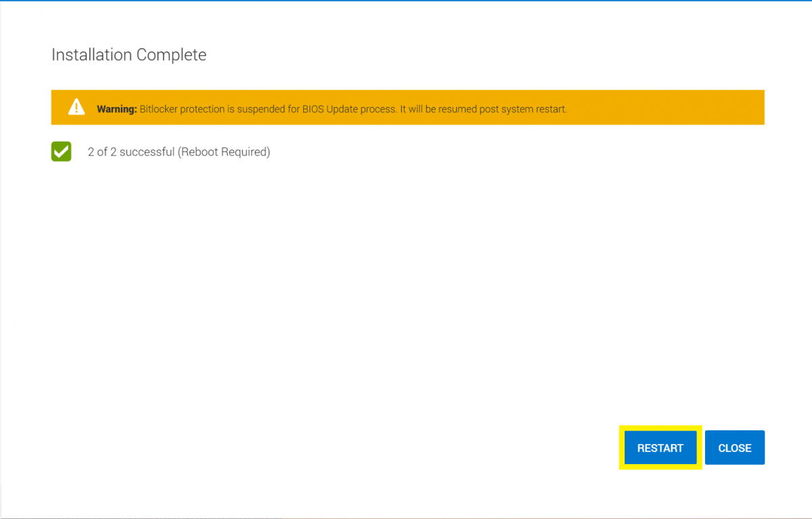Click the CLOSE button
This screenshot has width=812, height=519.
(735, 447)
